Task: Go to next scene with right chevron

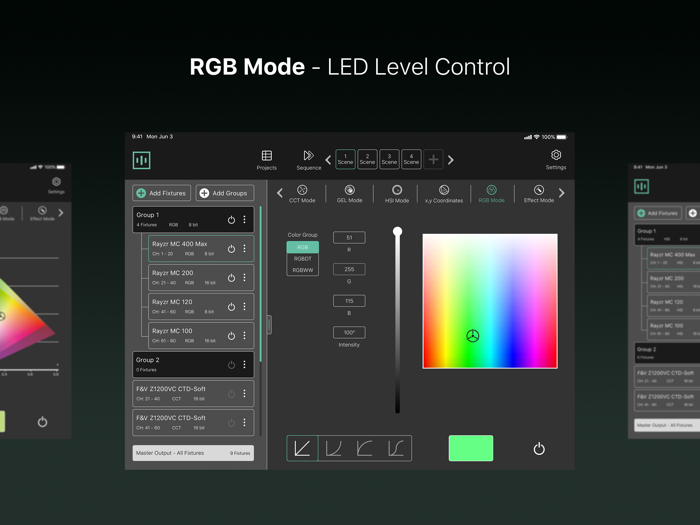Action: 450,160
